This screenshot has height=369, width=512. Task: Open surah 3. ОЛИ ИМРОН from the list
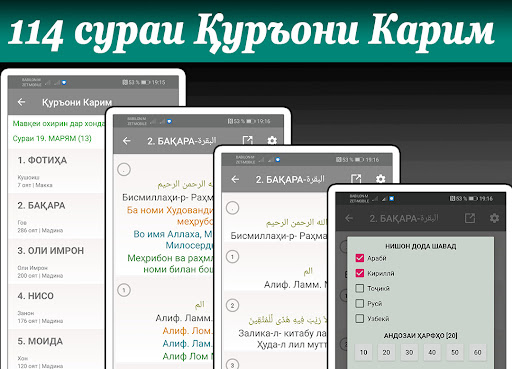pyautogui.click(x=56, y=262)
